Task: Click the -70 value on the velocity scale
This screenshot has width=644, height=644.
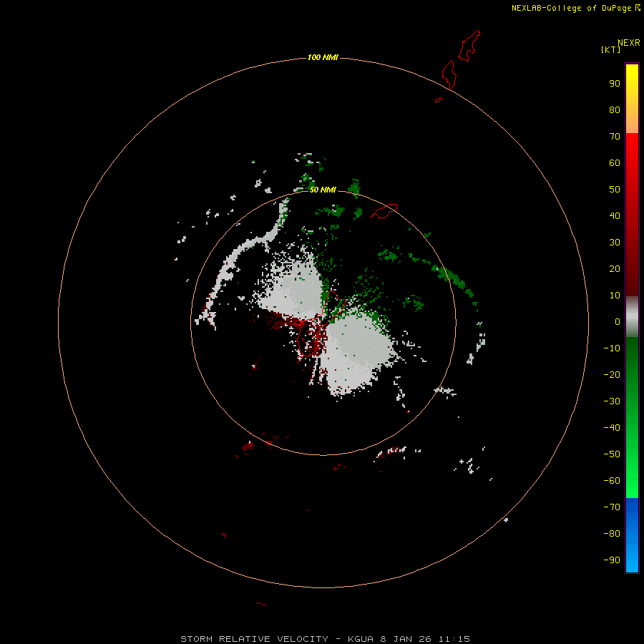Action: click(x=612, y=507)
